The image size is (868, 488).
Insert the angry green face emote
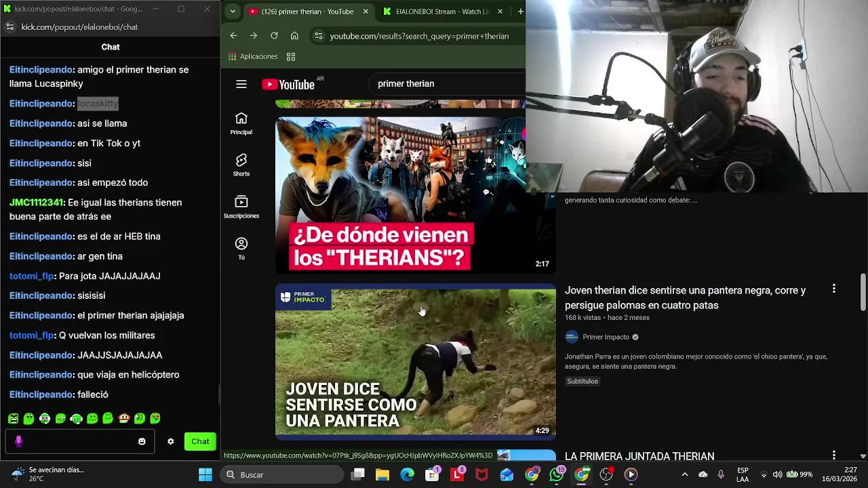click(13, 419)
